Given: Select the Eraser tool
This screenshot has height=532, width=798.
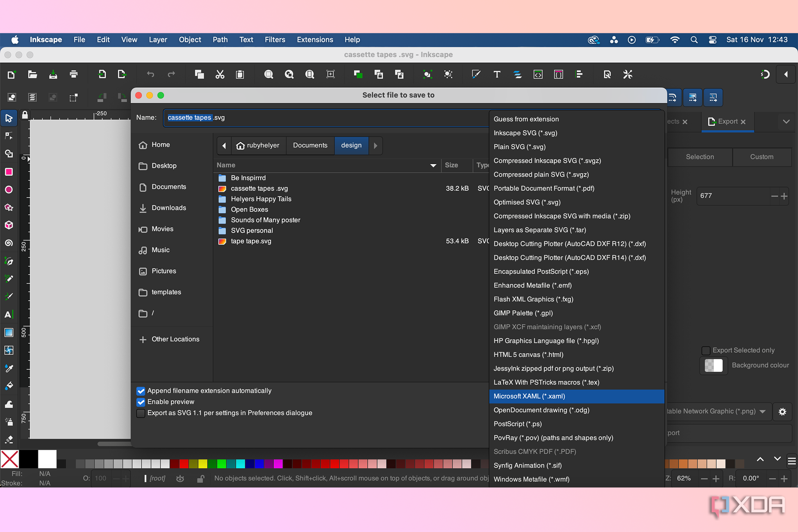Looking at the screenshot, I should click(x=9, y=440).
